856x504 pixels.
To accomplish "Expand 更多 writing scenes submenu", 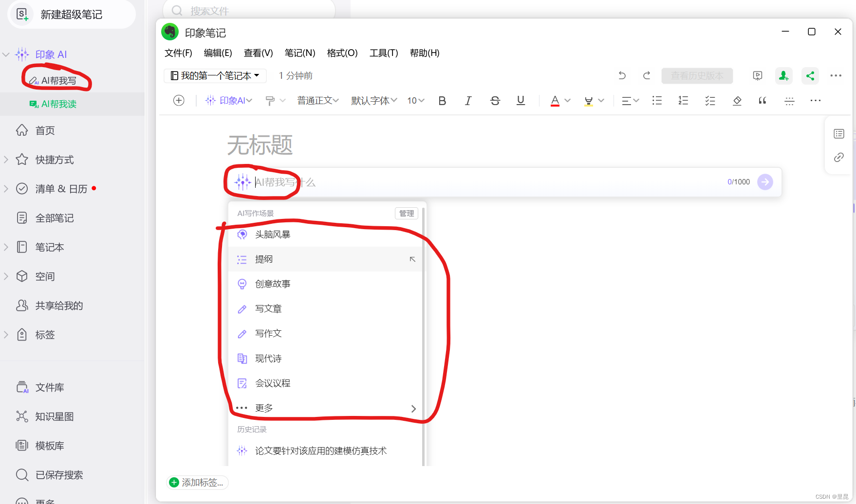I will tap(326, 408).
